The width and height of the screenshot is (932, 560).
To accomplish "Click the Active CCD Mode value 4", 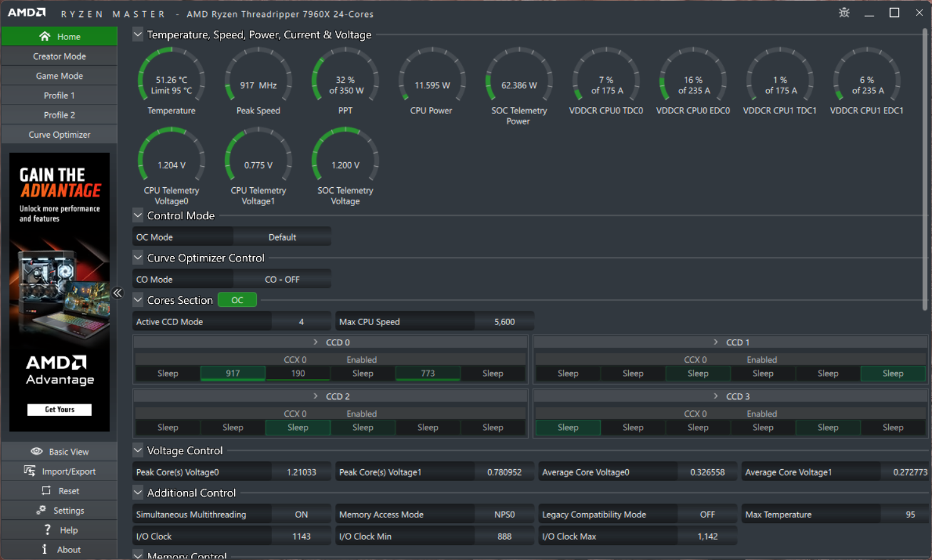I will [301, 321].
